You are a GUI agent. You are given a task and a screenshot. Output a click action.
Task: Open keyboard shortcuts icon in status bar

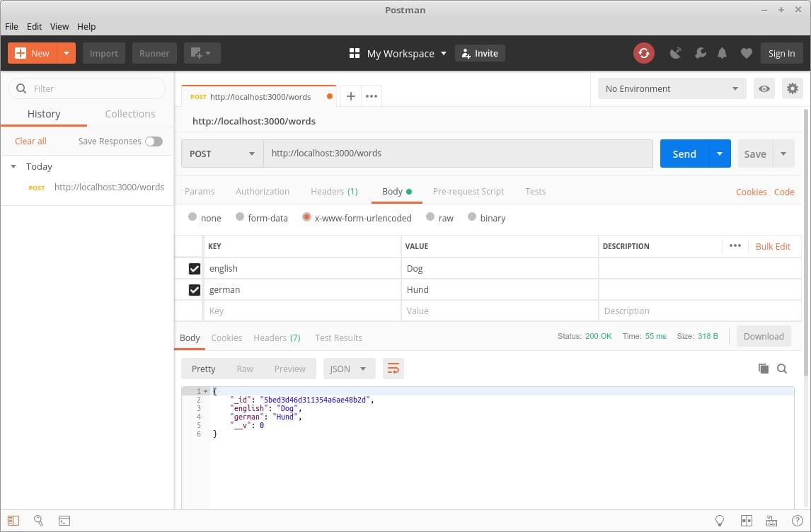pos(771,521)
